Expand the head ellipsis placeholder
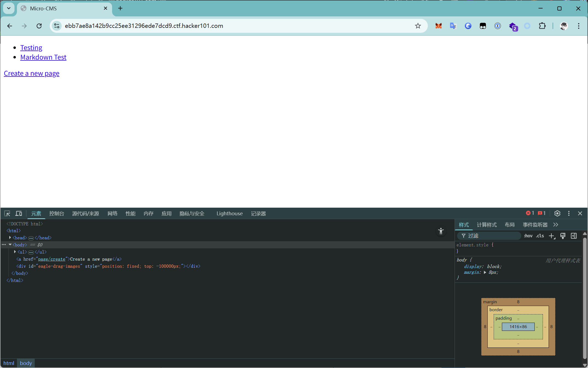The width and height of the screenshot is (588, 368). [x=31, y=238]
